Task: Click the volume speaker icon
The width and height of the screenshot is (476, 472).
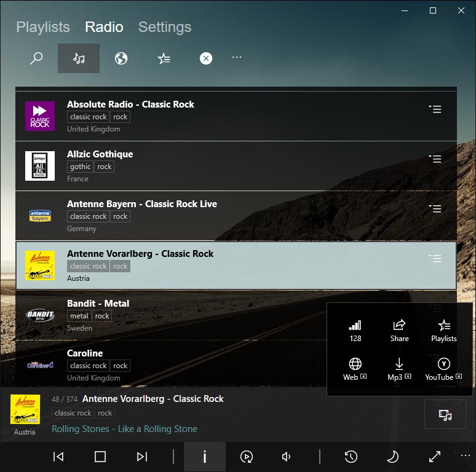Action: 286,457
